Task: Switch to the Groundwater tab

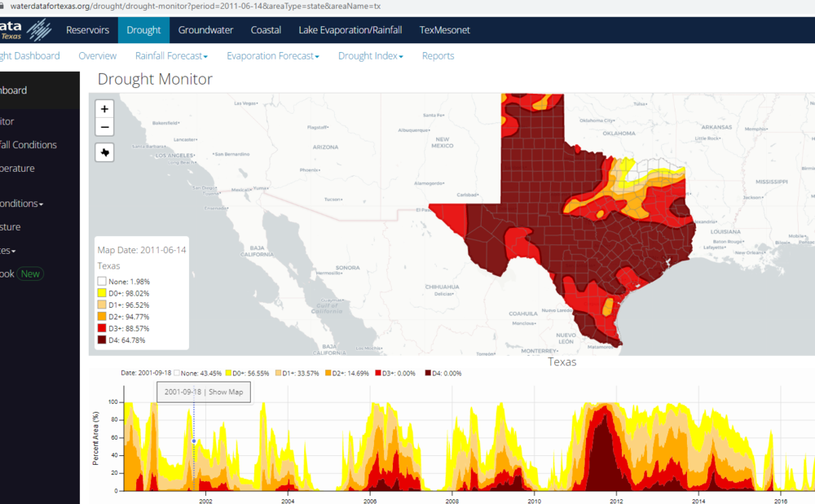Action: tap(205, 30)
